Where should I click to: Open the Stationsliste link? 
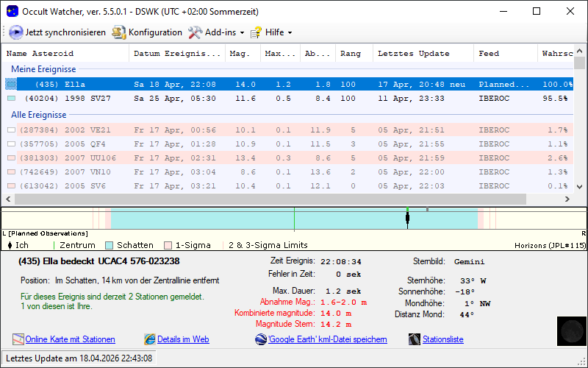(443, 339)
